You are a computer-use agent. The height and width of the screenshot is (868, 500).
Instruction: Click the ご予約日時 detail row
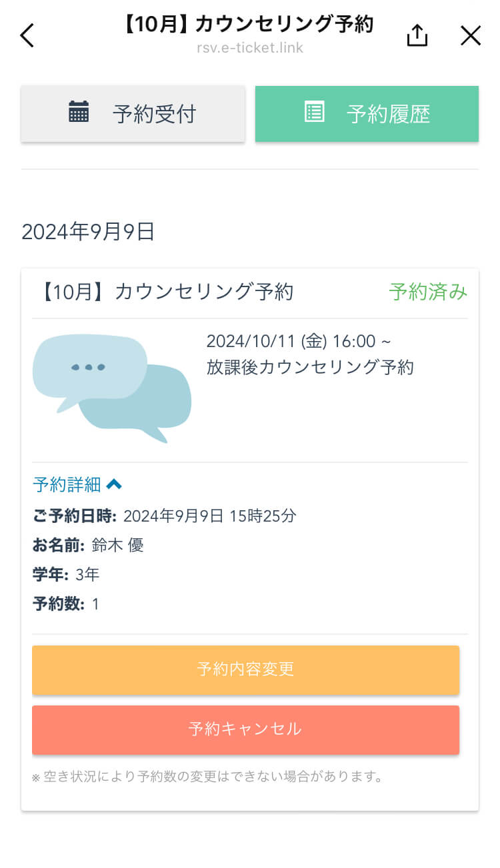pos(165,516)
